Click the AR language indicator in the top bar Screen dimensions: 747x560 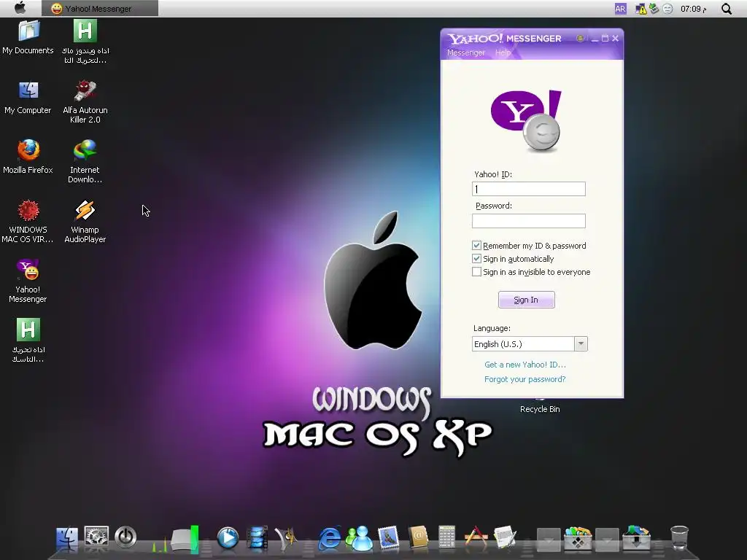[620, 9]
